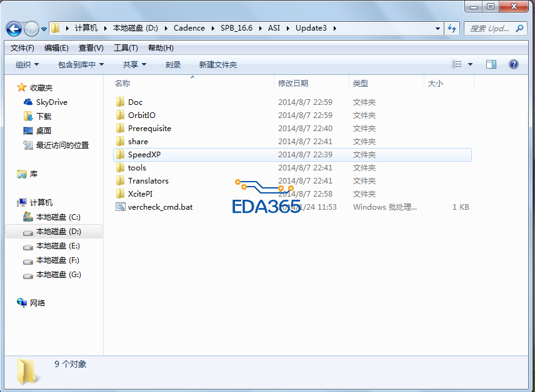Click the Update3 breadcrumb in the address bar

point(311,28)
